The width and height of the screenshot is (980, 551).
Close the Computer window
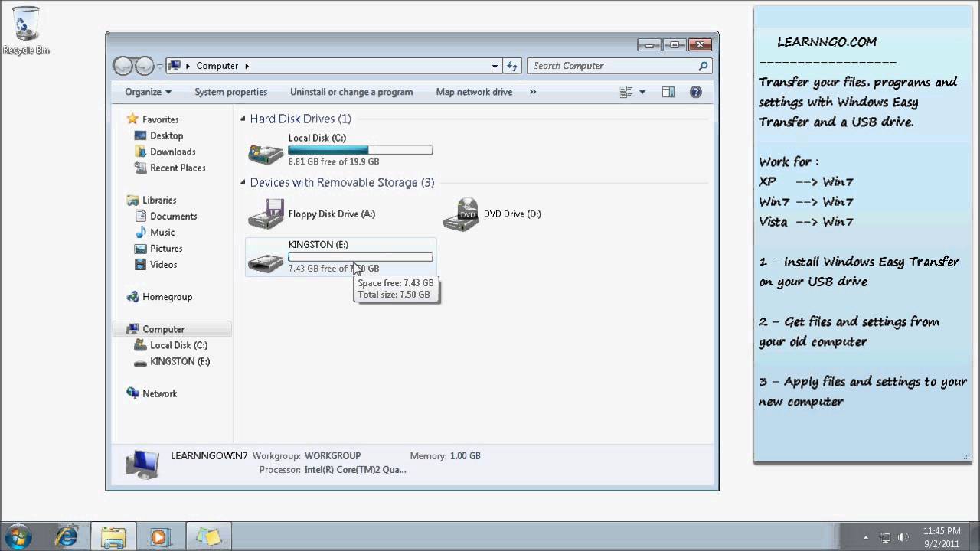pos(700,44)
